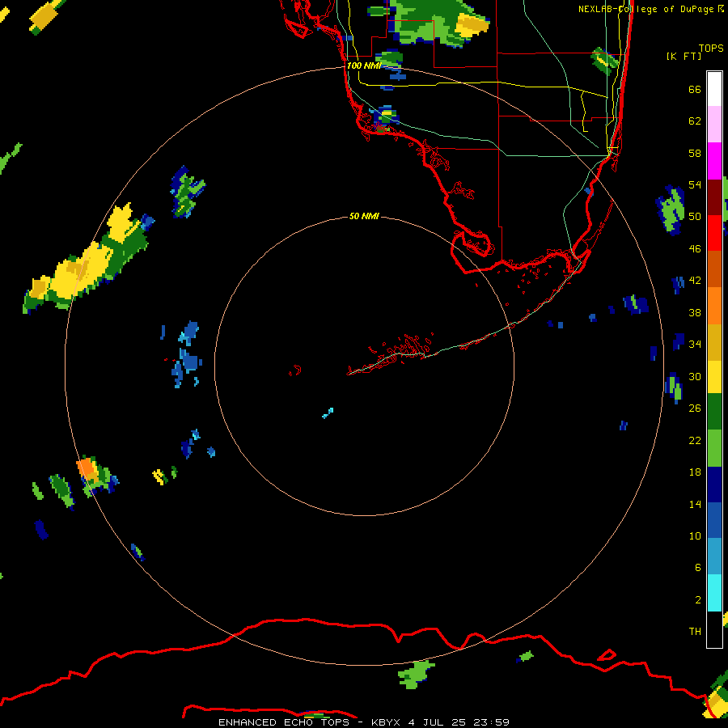Click the bright red legend swatch
The width and height of the screenshot is (728, 728).
(714, 233)
